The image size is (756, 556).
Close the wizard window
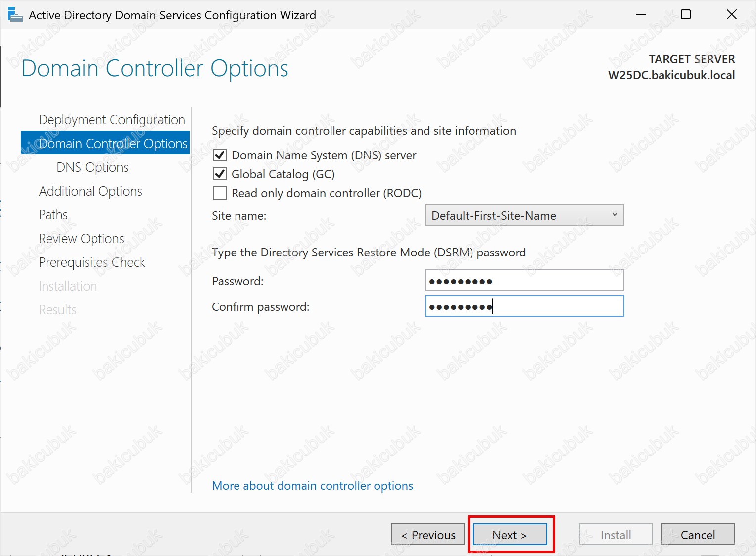pos(732,15)
